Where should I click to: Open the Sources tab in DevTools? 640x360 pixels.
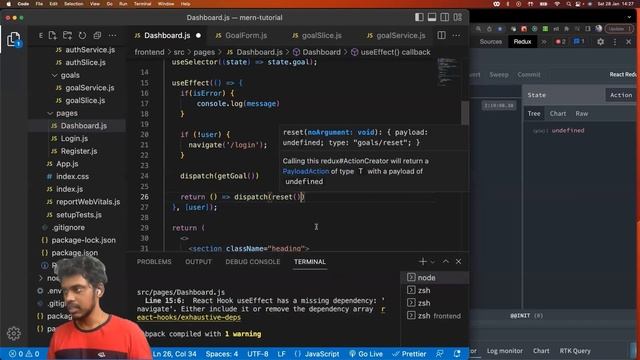490,42
